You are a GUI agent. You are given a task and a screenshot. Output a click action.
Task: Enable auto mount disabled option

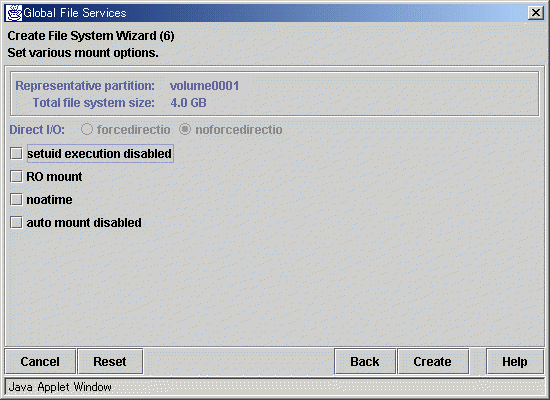[16, 222]
